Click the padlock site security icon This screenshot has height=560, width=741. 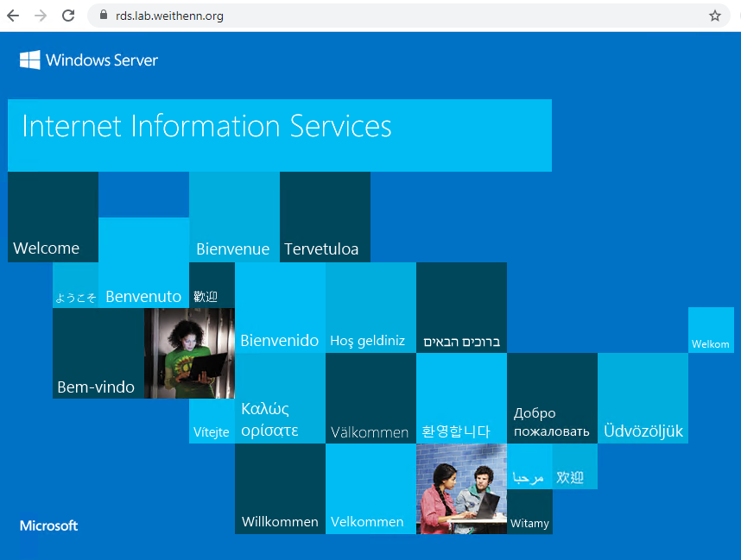pyautogui.click(x=104, y=16)
